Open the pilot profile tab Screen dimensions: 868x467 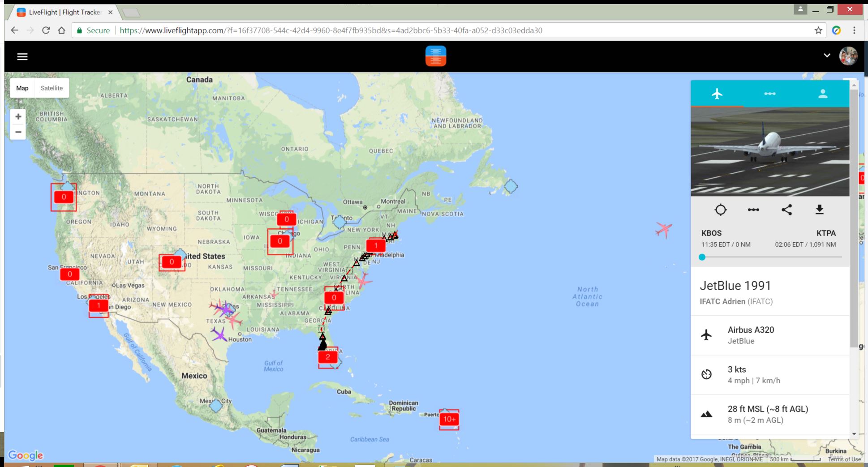click(823, 94)
